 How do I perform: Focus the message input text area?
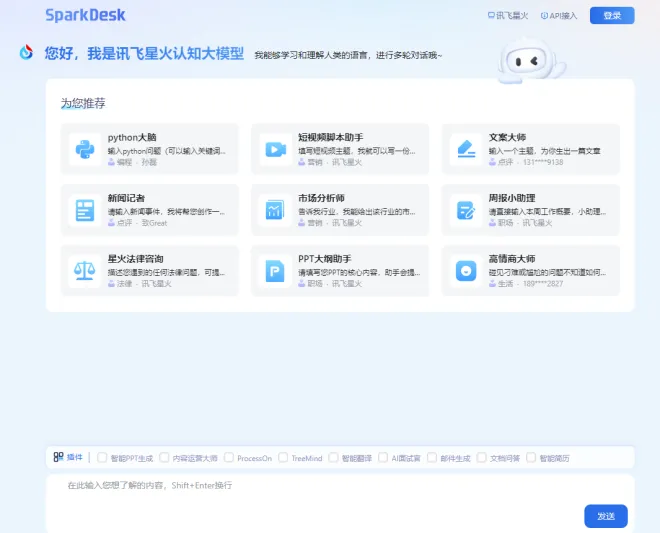pos(340,503)
